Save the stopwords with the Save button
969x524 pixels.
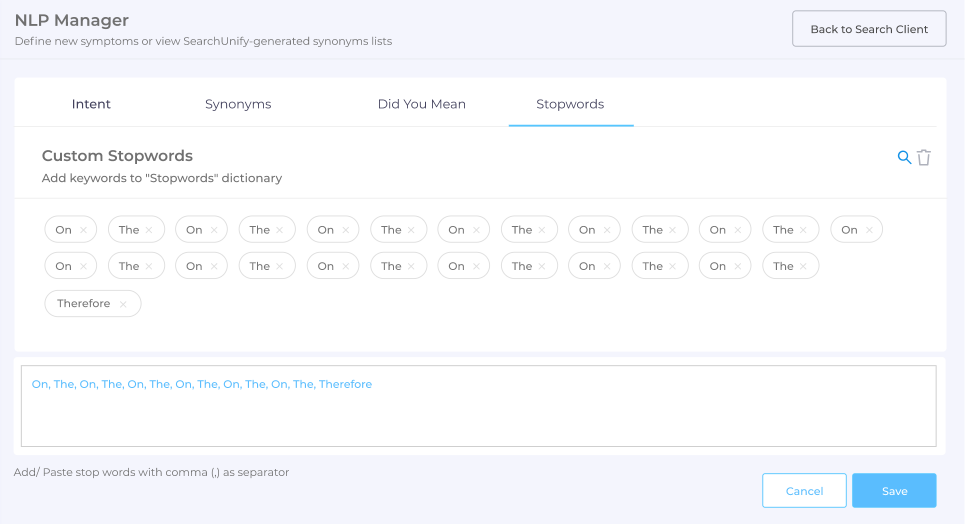(x=894, y=491)
